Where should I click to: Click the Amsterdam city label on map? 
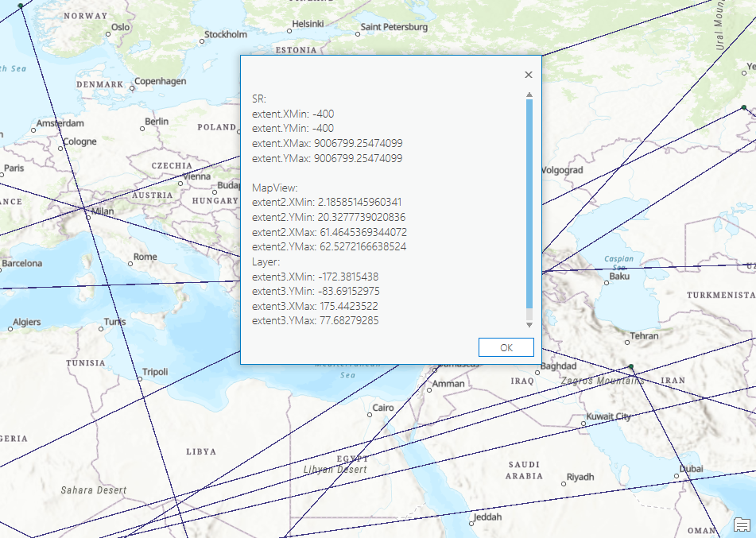click(x=60, y=123)
